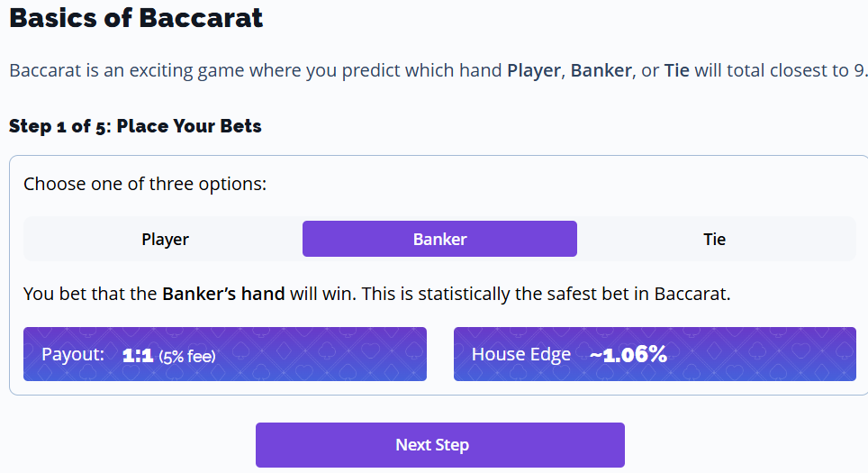Click the bold "Banker's hand" text
The image size is (868, 473).
223,294
